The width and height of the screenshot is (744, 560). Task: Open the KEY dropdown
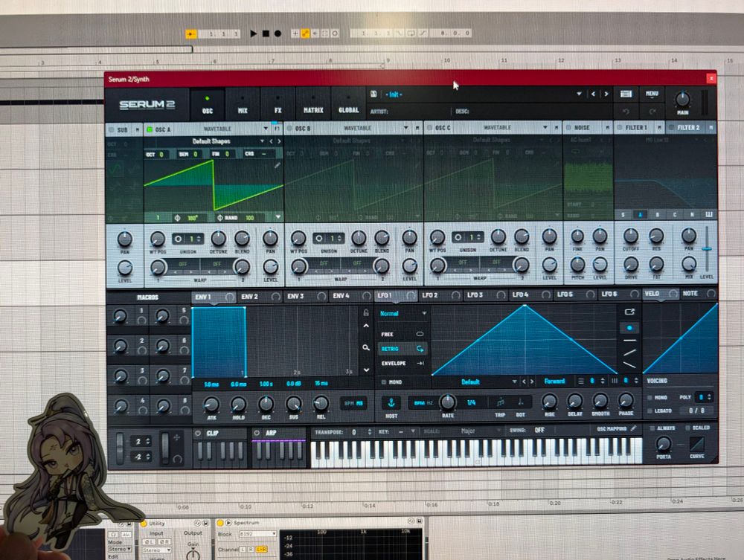tap(413, 431)
